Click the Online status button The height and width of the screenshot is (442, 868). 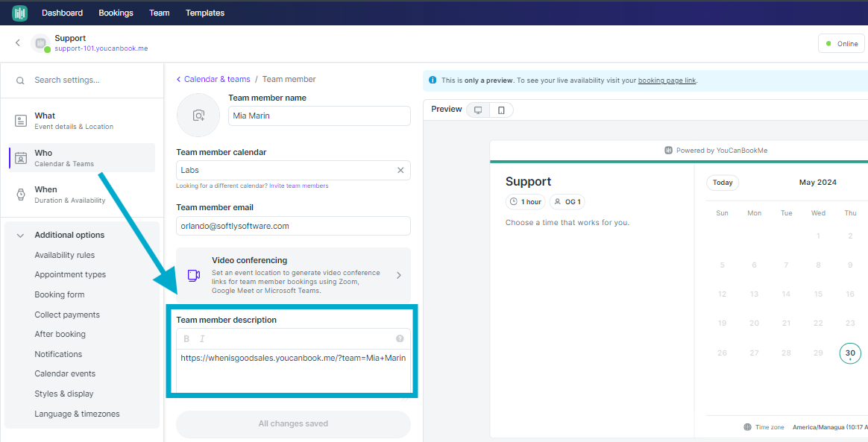[841, 44]
